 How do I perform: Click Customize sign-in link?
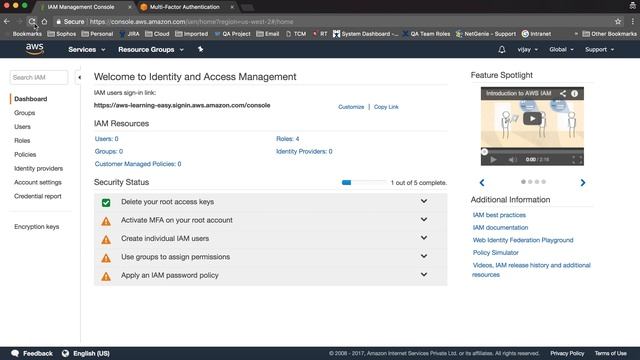tap(351, 107)
